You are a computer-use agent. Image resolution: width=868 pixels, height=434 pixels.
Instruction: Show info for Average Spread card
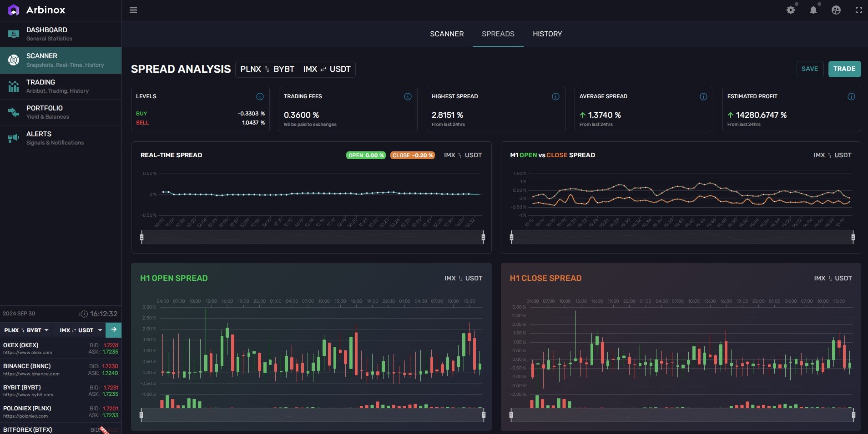pyautogui.click(x=703, y=96)
